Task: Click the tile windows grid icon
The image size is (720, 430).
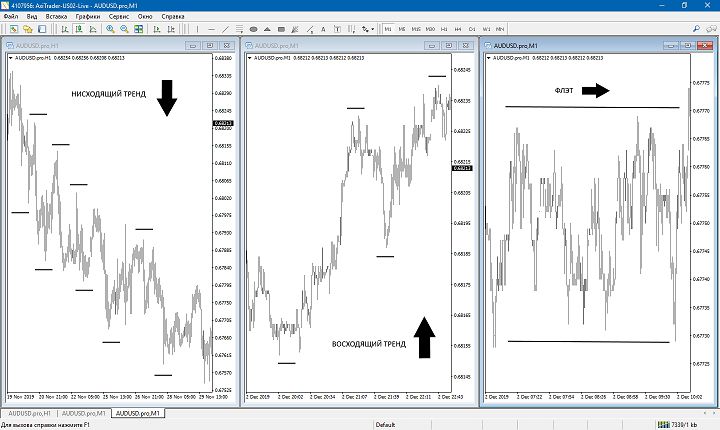Action: point(139,29)
